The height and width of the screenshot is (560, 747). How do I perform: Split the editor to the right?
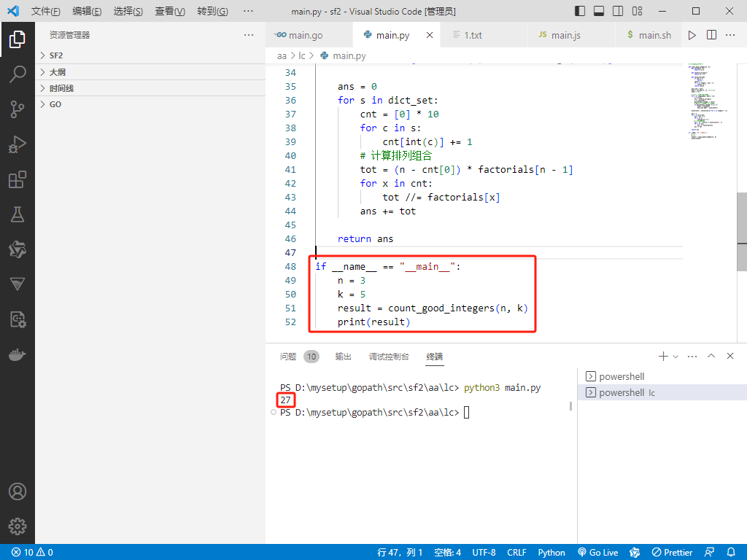click(x=711, y=35)
